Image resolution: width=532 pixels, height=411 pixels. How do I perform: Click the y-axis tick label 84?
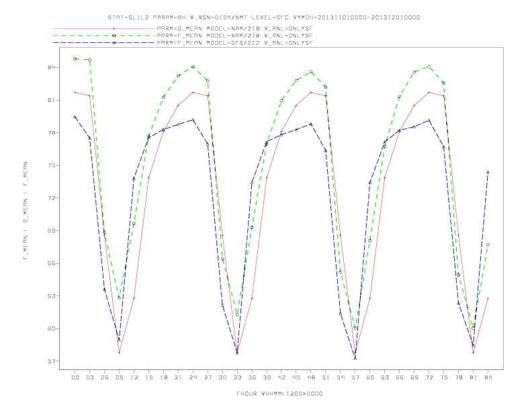click(x=52, y=67)
